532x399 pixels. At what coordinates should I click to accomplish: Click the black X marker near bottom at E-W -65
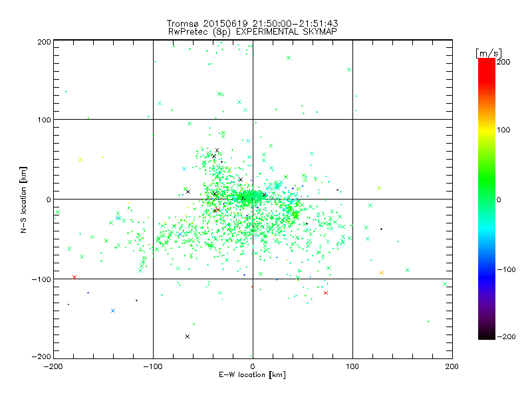coord(188,336)
